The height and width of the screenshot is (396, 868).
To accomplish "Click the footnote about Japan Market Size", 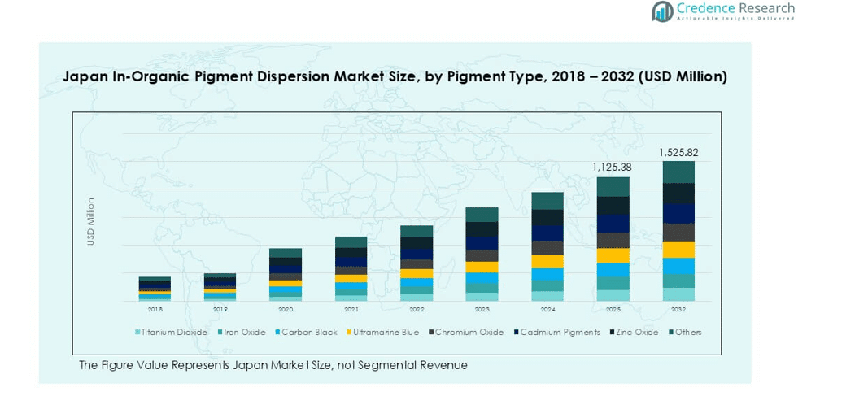I will click(273, 365).
